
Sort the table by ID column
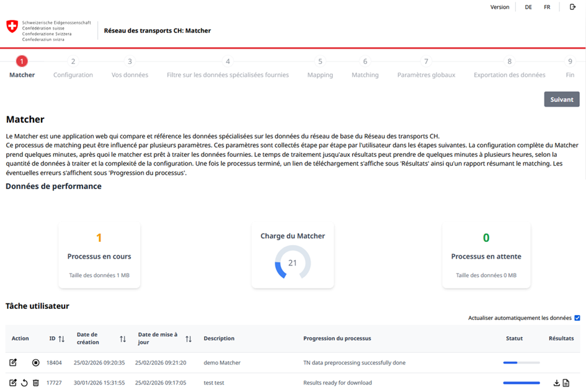(61, 339)
